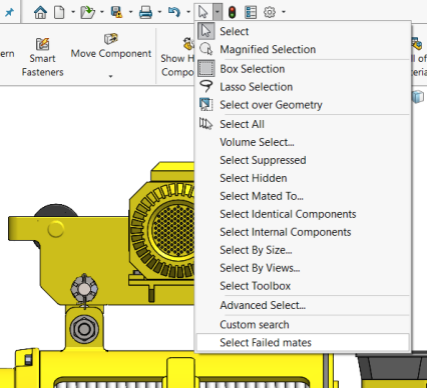
Task: Click the Undo arrow icon
Action: (x=174, y=13)
